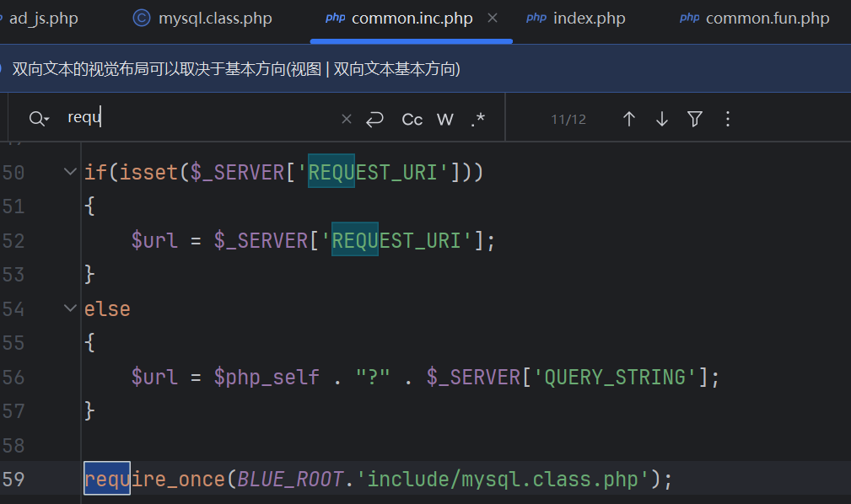The width and height of the screenshot is (851, 504).
Task: Select the ad_js.php tab
Action: (42, 18)
